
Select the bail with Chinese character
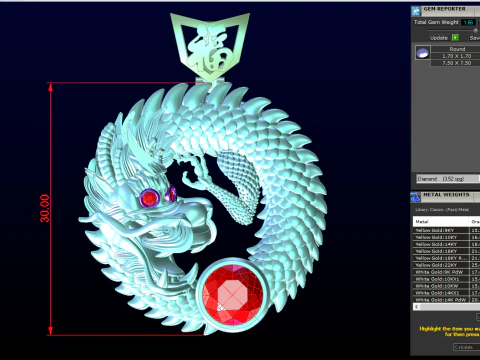coord(210,47)
